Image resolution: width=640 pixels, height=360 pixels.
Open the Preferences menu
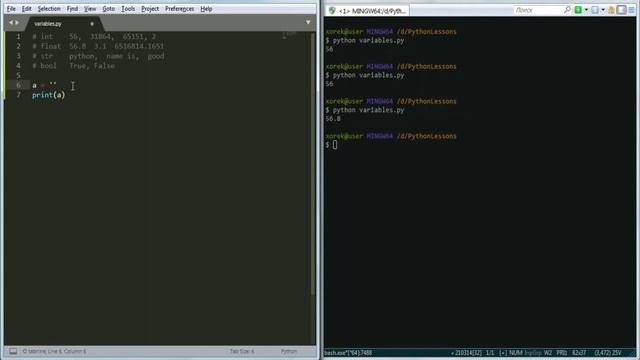point(180,9)
